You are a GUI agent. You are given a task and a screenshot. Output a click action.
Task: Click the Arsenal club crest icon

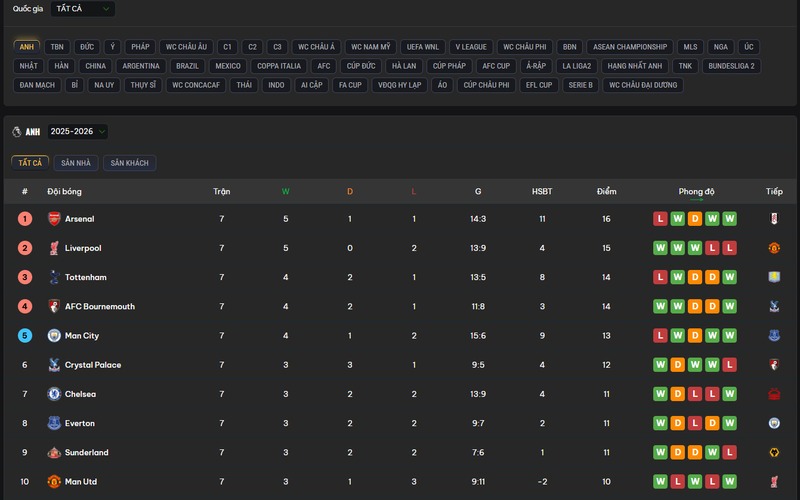pos(54,219)
